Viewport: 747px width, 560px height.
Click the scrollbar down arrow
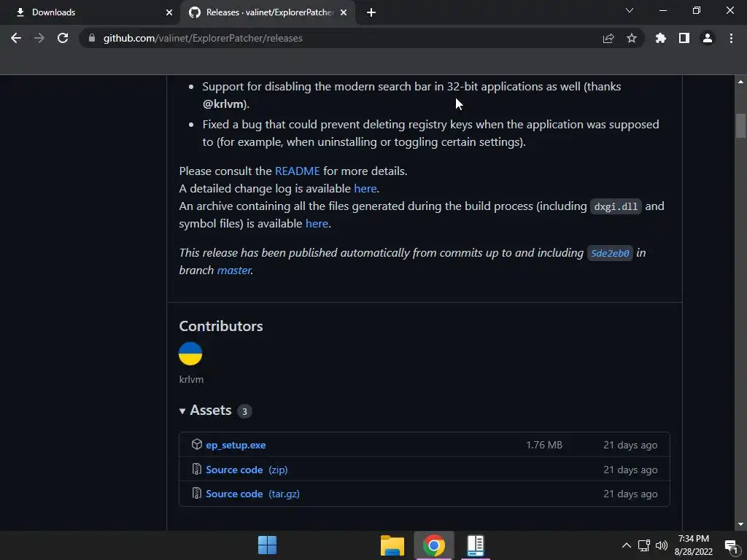[740, 524]
